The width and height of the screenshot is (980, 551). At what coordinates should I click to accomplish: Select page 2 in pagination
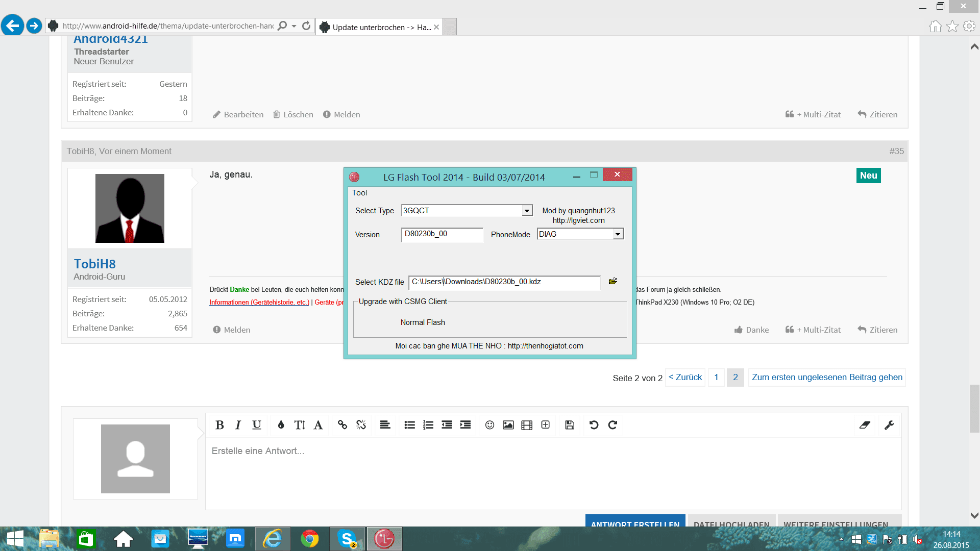coord(736,378)
